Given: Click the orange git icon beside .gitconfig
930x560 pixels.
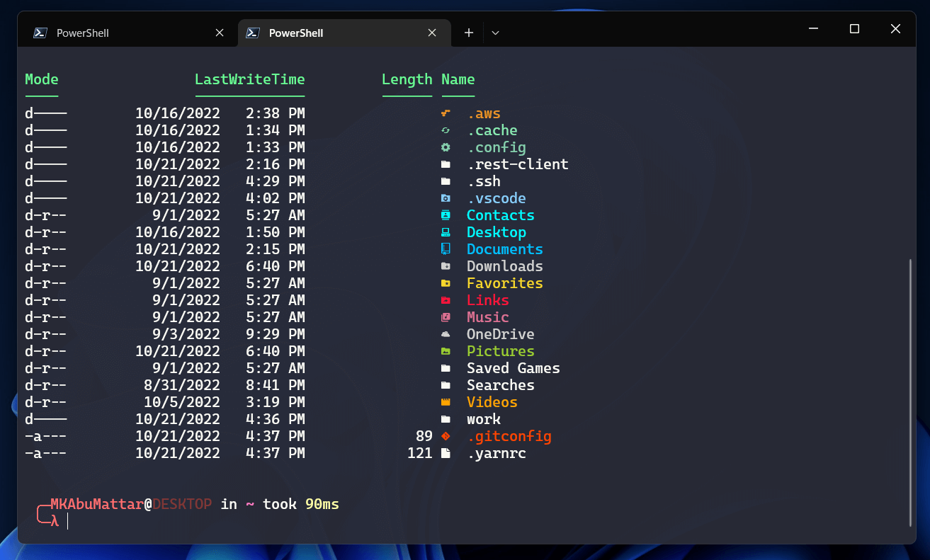Looking at the screenshot, I should [x=446, y=436].
